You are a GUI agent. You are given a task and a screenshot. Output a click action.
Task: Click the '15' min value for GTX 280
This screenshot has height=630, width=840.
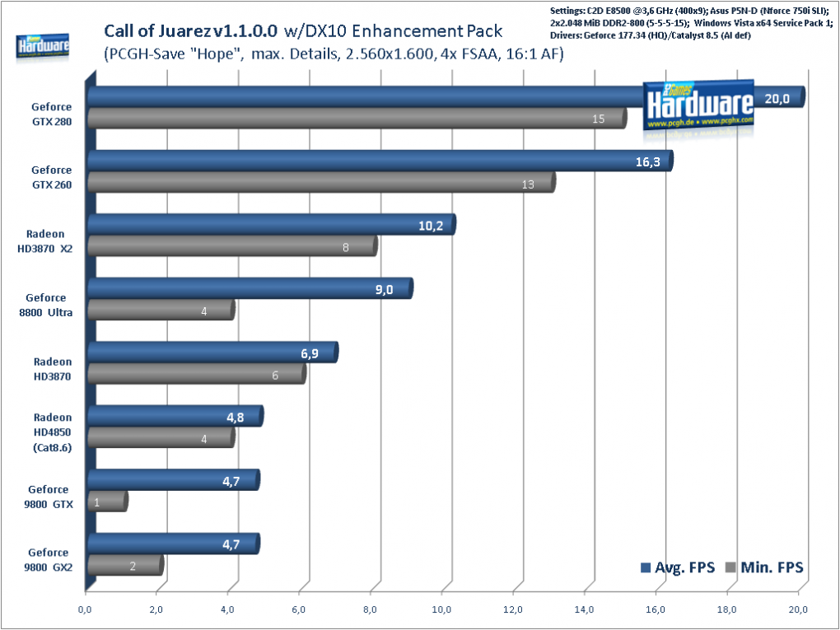tap(599, 119)
